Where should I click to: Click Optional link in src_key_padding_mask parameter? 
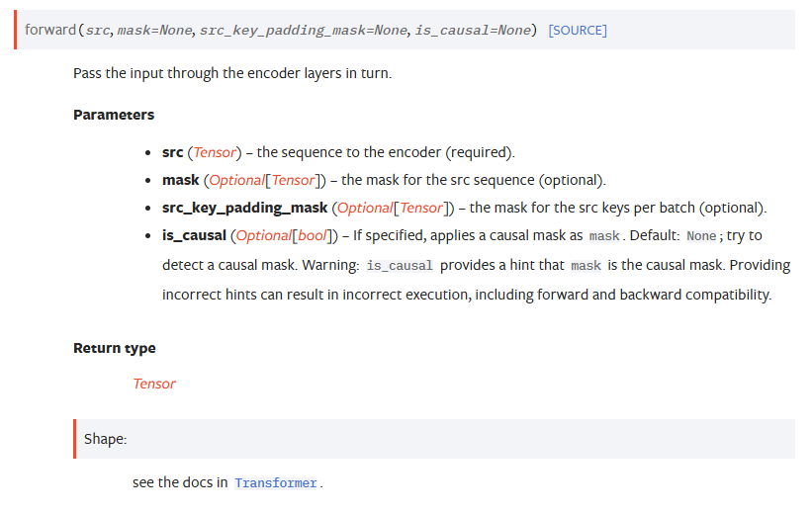coord(365,208)
